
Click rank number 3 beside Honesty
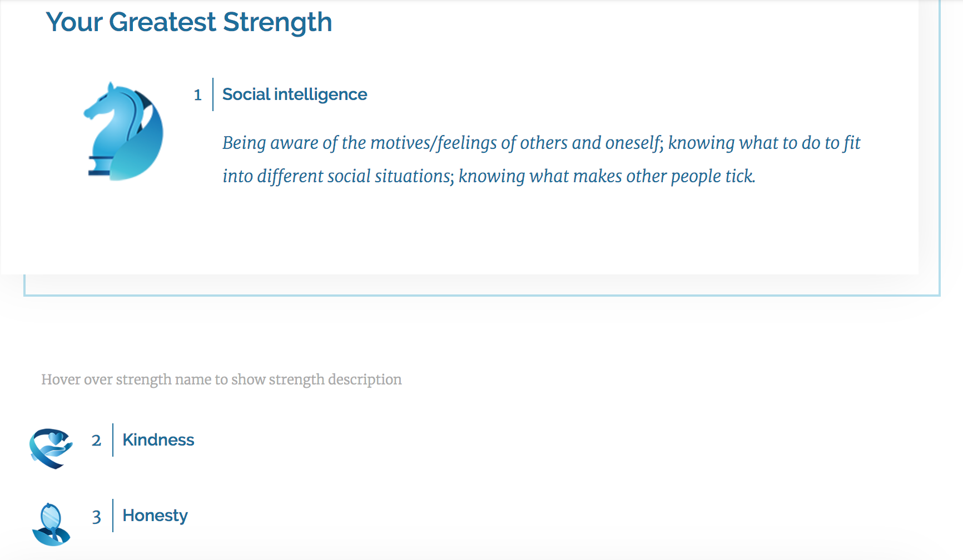(x=97, y=517)
